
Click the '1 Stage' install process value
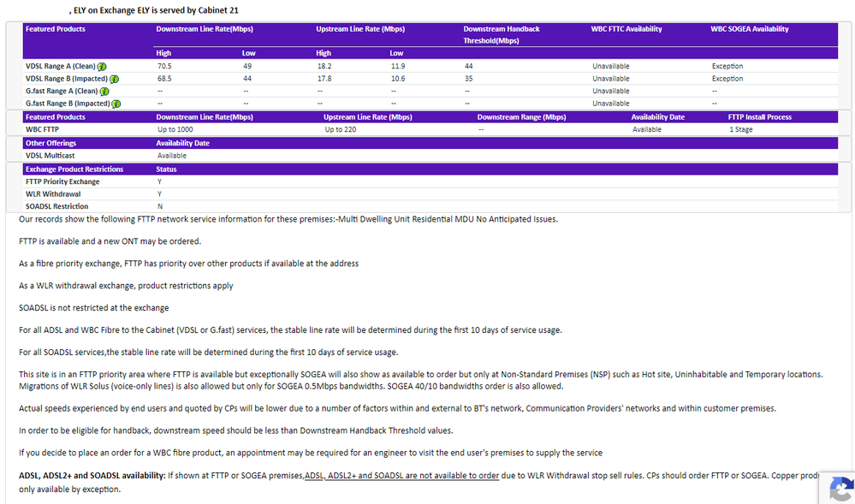click(x=741, y=130)
